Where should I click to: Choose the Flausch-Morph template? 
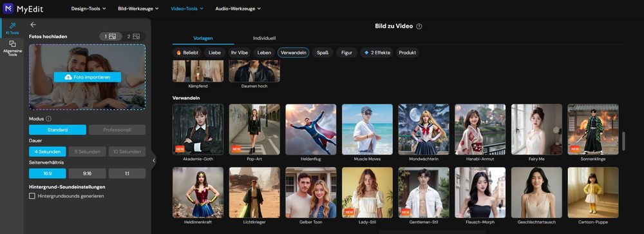point(480,193)
